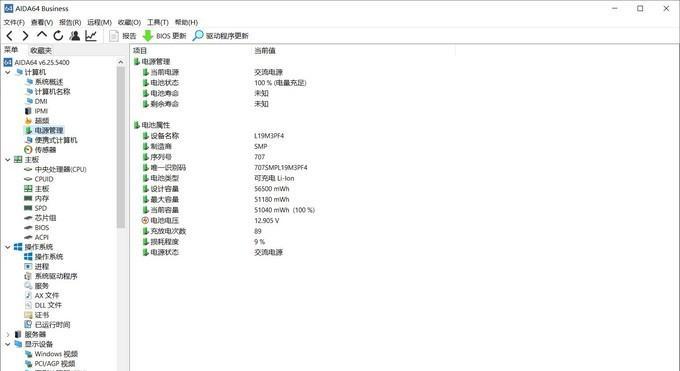Open the 收藏(O) menu
The width and height of the screenshot is (680, 371).
click(x=129, y=22)
